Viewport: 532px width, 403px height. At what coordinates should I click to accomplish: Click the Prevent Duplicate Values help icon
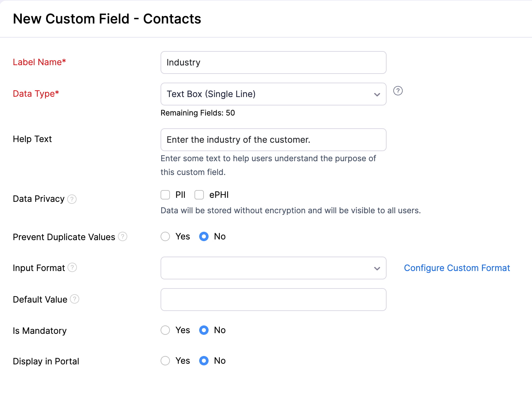[123, 236]
